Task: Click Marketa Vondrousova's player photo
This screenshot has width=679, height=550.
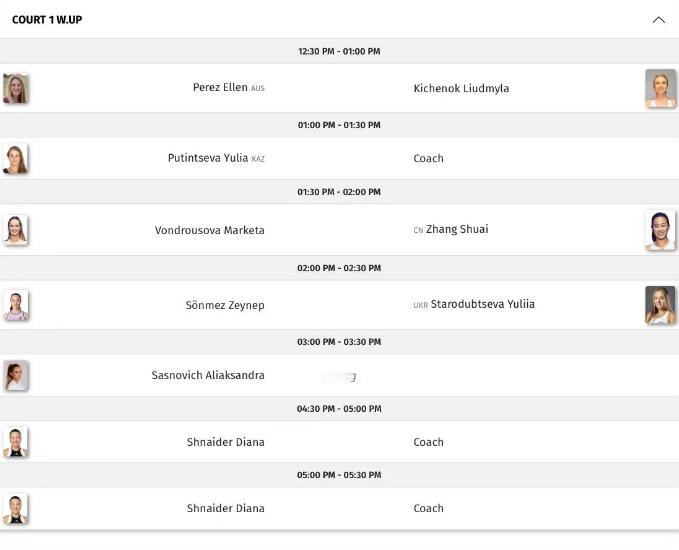Action: (16, 230)
